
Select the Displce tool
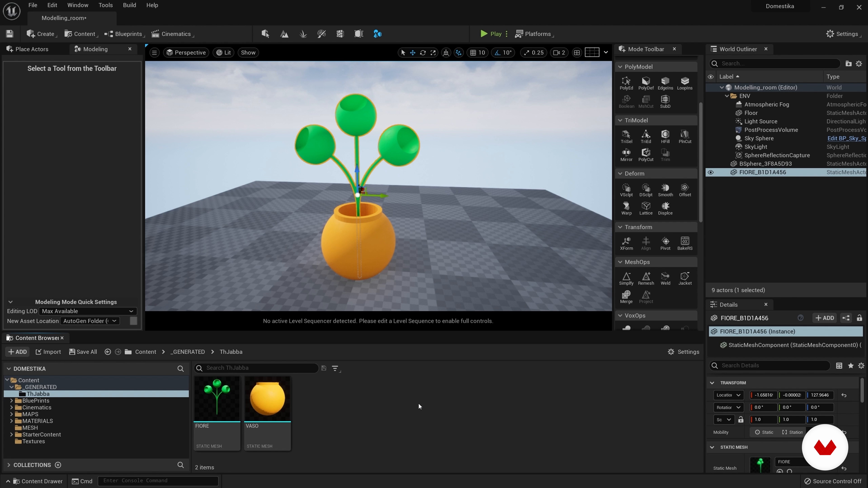pyautogui.click(x=665, y=208)
